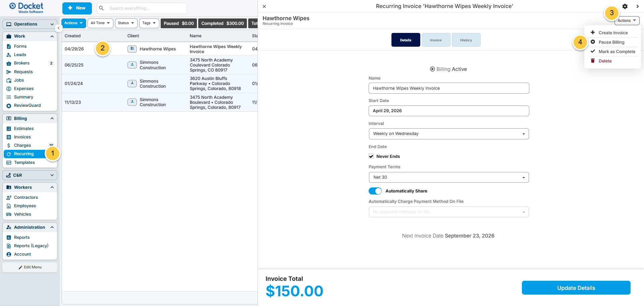Toggle Automatically Share switch off

point(375,191)
